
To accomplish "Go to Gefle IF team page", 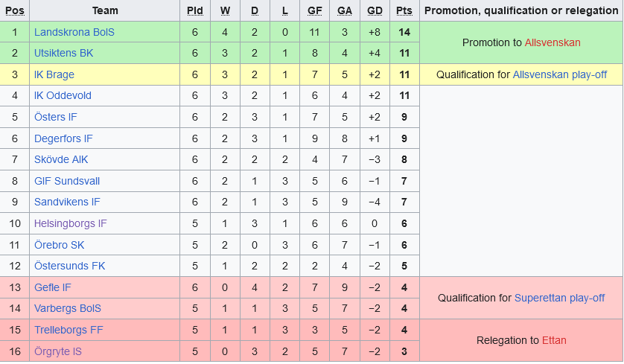I will [x=53, y=287].
